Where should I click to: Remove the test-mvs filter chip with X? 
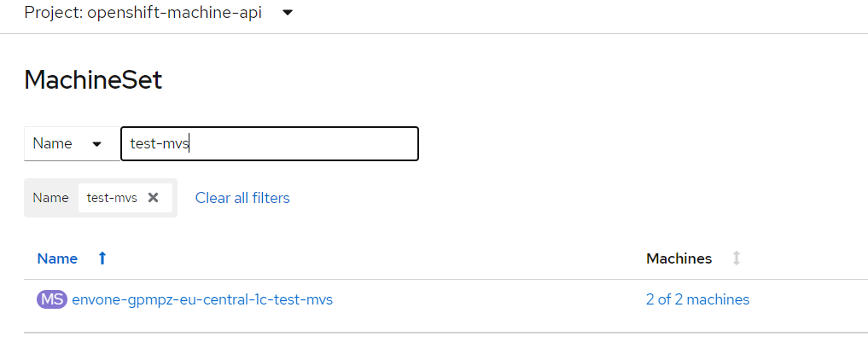tap(154, 198)
